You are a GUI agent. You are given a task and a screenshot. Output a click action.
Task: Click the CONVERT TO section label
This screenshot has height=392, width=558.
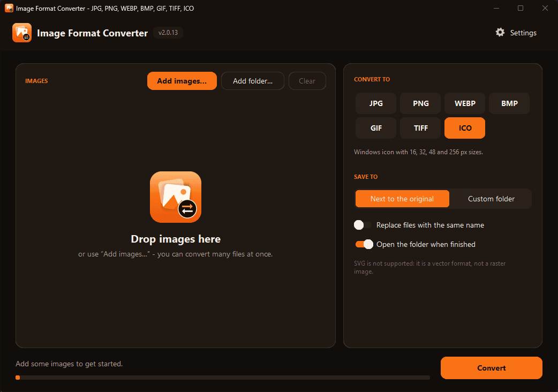(x=372, y=79)
